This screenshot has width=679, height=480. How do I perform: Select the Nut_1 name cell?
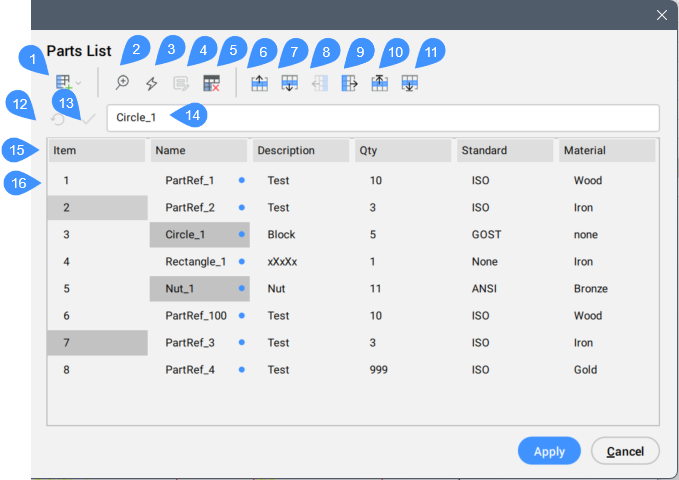point(188,289)
